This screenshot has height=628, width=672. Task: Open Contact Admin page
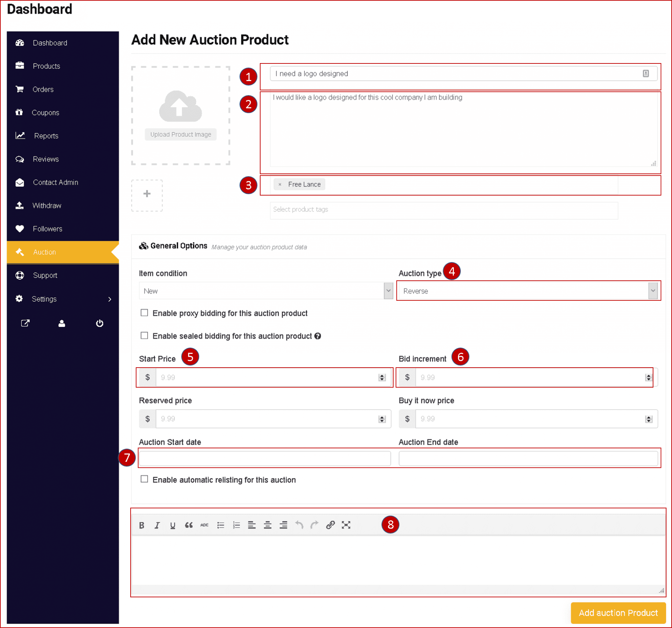tap(63, 182)
